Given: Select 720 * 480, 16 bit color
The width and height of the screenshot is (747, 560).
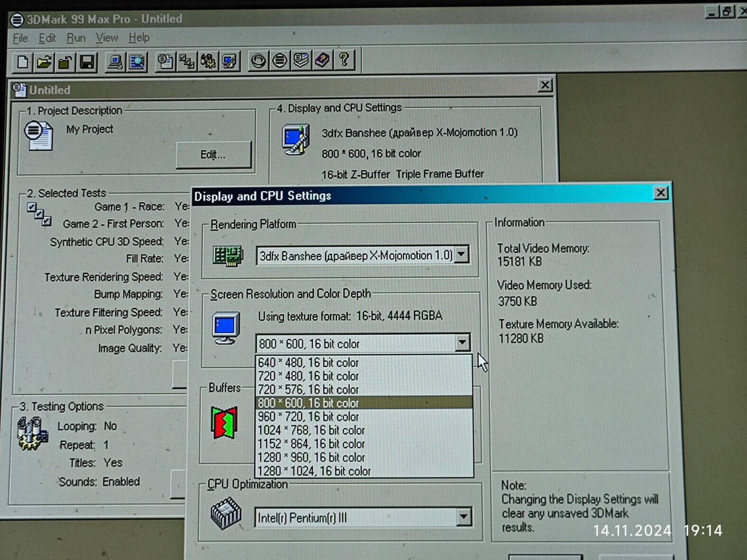Looking at the screenshot, I should pyautogui.click(x=364, y=376).
